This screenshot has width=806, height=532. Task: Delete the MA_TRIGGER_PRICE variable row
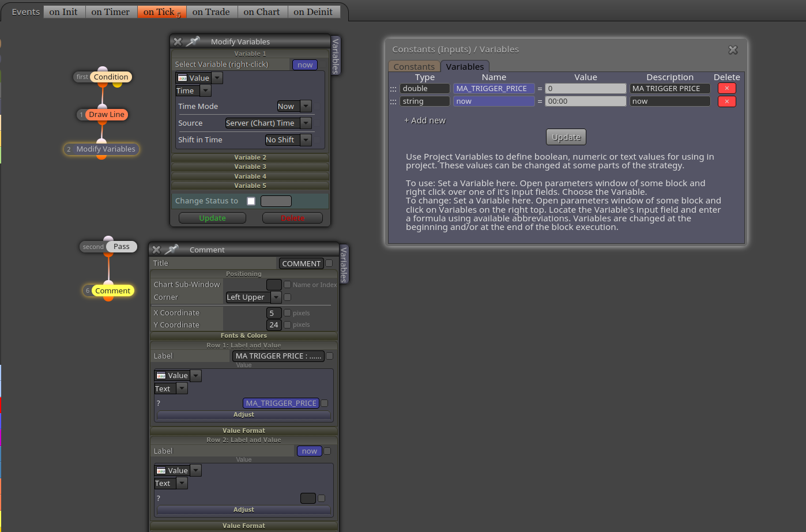726,88
